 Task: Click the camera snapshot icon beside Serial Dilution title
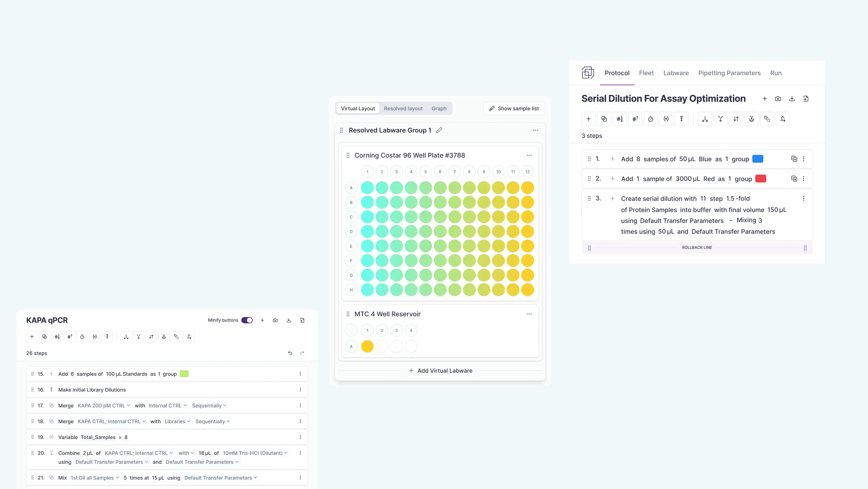click(x=778, y=99)
